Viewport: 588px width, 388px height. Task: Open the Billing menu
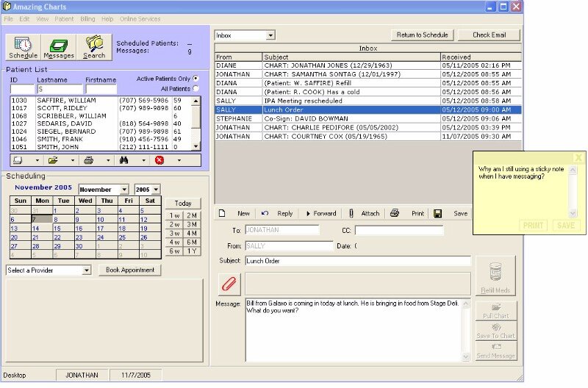(87, 18)
